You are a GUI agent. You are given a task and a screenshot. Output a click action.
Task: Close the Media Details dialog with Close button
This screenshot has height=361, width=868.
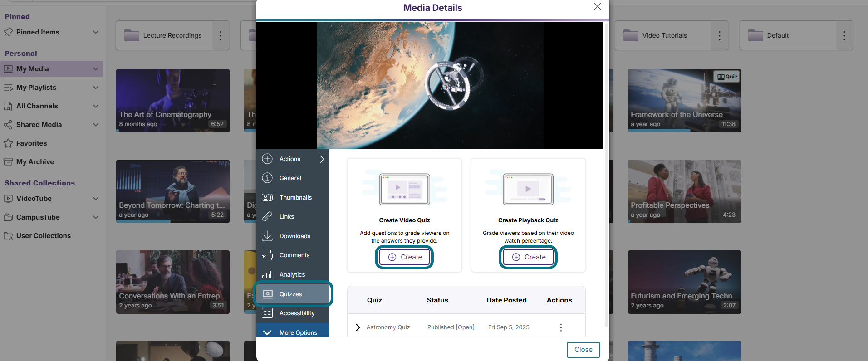583,350
